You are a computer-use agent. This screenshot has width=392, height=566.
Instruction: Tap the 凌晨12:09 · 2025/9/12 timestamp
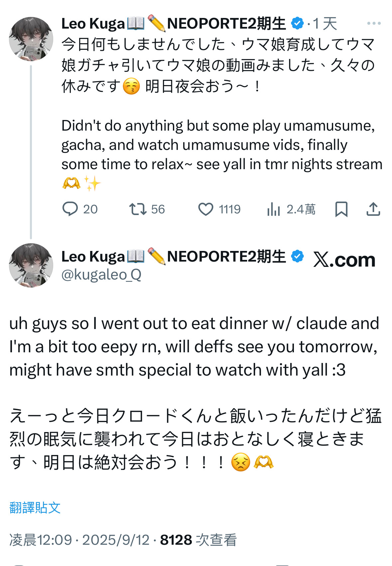point(79,540)
